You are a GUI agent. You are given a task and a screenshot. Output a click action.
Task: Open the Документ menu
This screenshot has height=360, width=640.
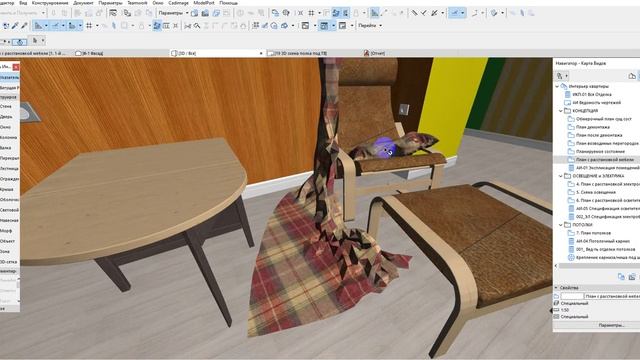(x=83, y=3)
